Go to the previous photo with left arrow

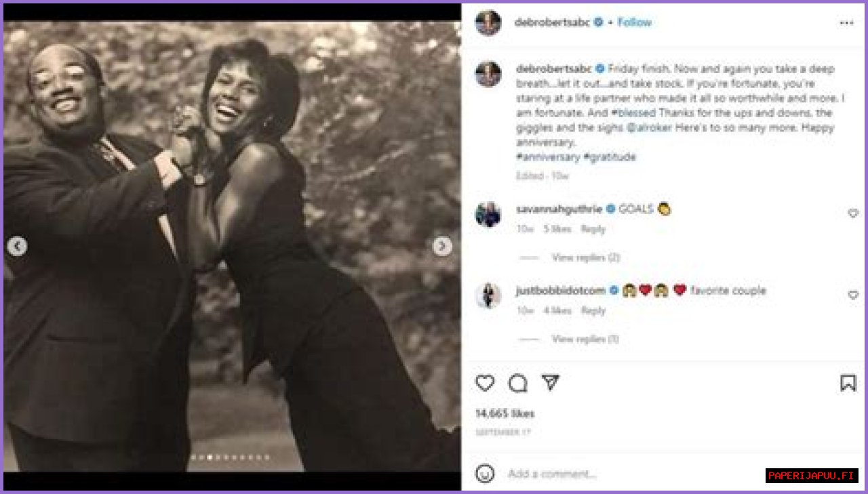[x=17, y=247]
